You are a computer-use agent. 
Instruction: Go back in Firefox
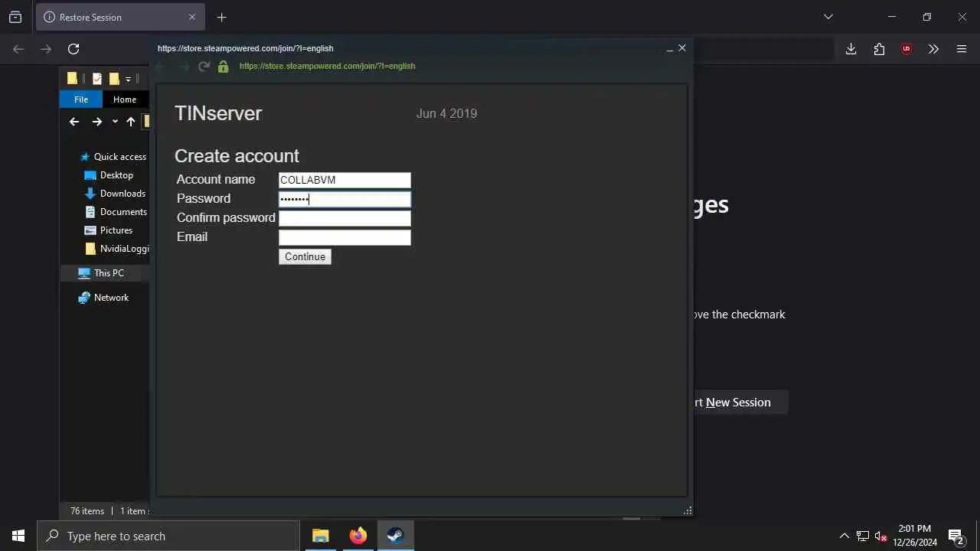tap(18, 49)
